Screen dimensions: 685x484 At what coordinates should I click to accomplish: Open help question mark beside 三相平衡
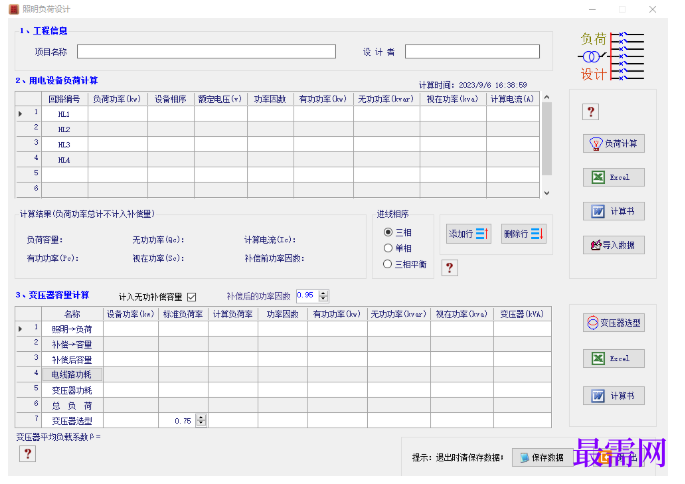pyautogui.click(x=450, y=267)
